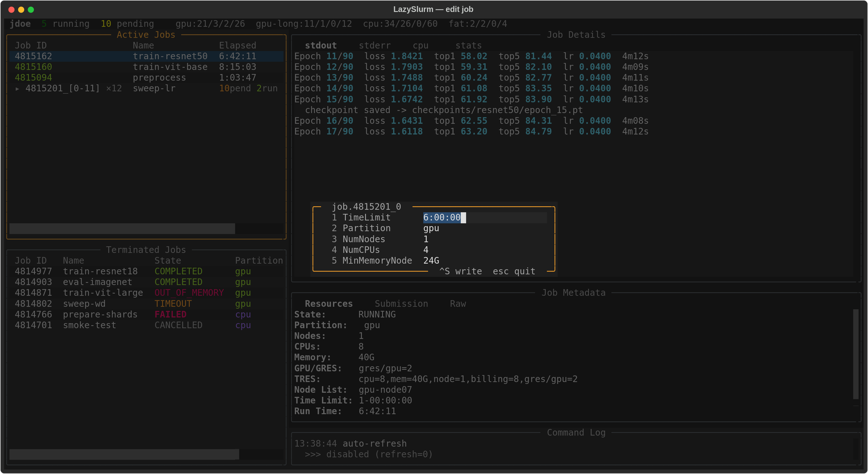Close the LazySlurm window
Image resolution: width=868 pixels, height=474 pixels.
[x=11, y=9]
